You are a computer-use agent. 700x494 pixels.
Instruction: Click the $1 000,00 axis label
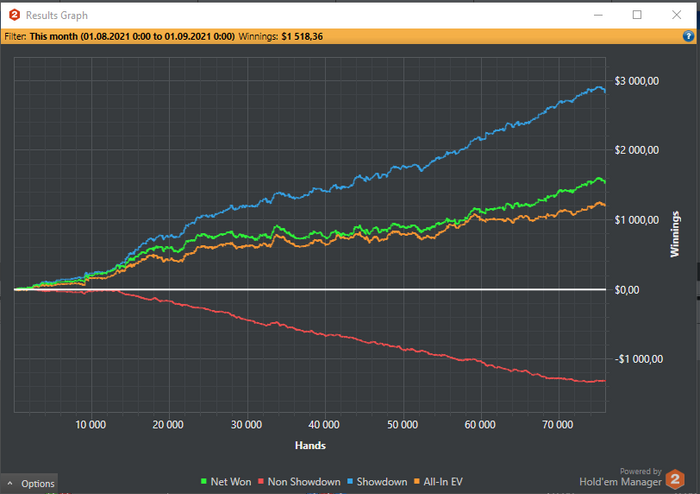[637, 220]
